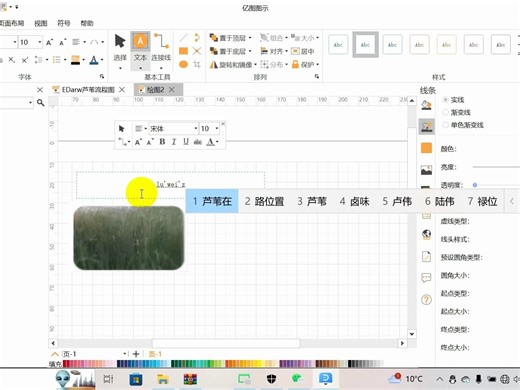Click the search magnifier icon
The height and width of the screenshot is (390, 520).
click(41, 103)
